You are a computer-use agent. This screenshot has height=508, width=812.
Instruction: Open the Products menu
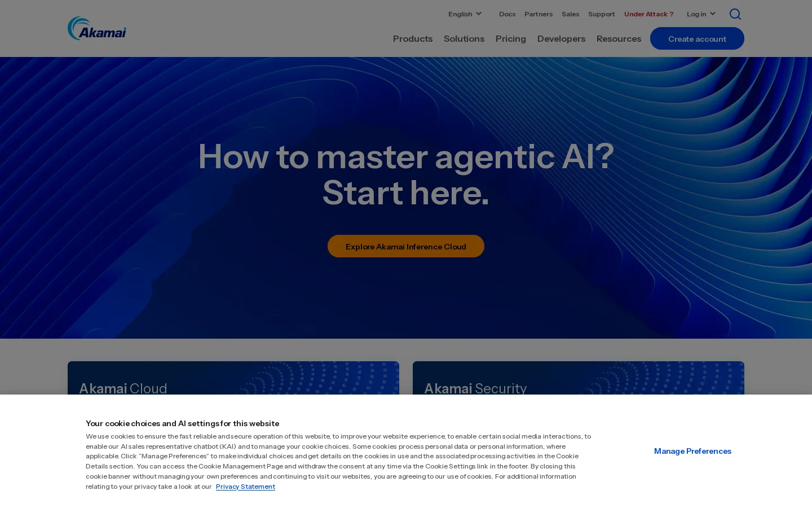pyautogui.click(x=413, y=38)
